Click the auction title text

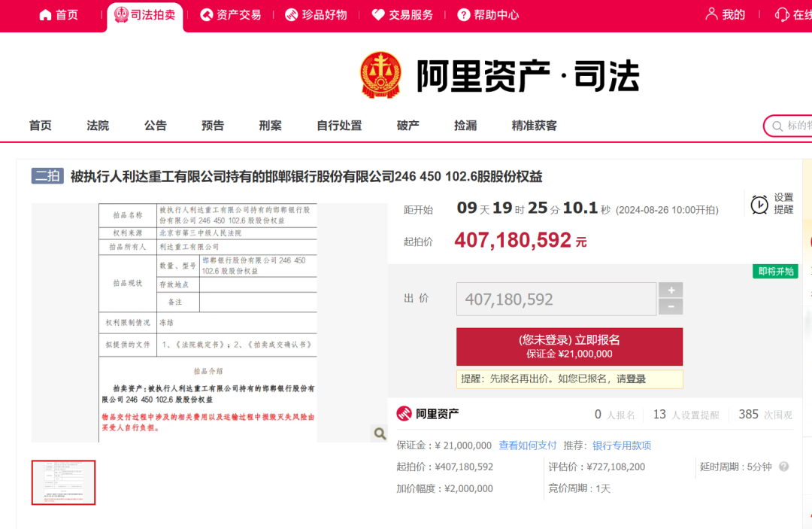click(x=306, y=177)
